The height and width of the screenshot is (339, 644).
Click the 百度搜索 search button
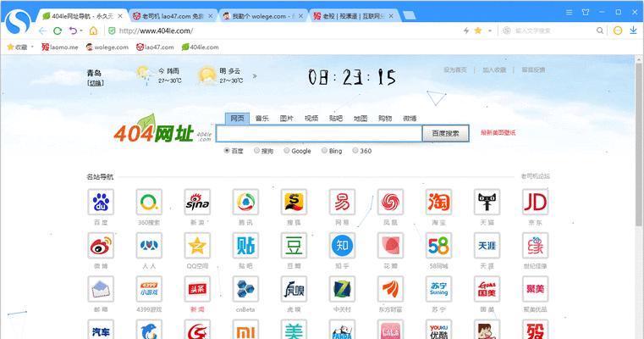tap(446, 133)
